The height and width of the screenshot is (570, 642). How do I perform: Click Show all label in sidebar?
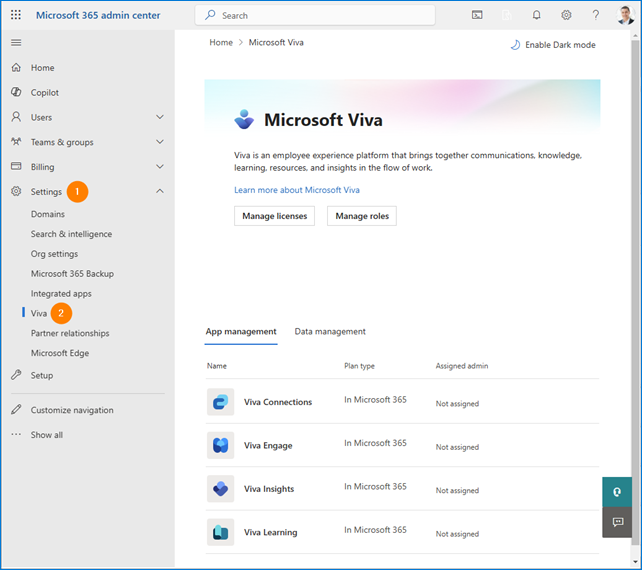pyautogui.click(x=47, y=435)
